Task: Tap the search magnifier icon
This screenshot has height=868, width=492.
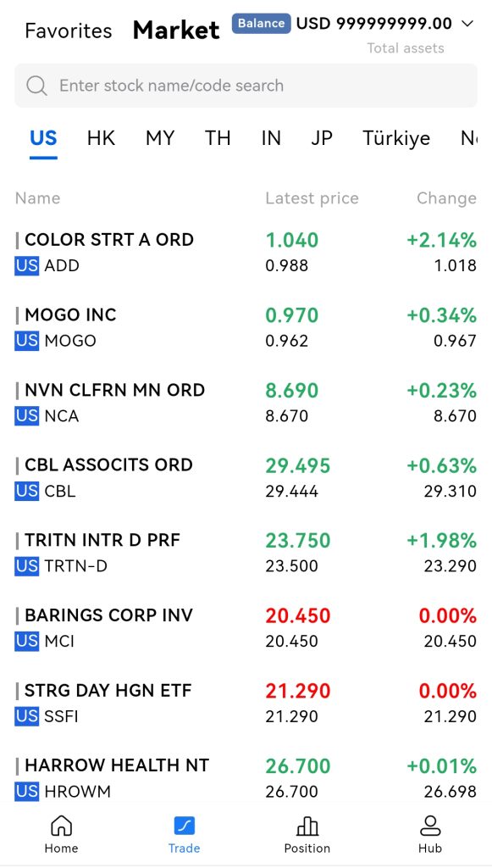Action: point(36,86)
